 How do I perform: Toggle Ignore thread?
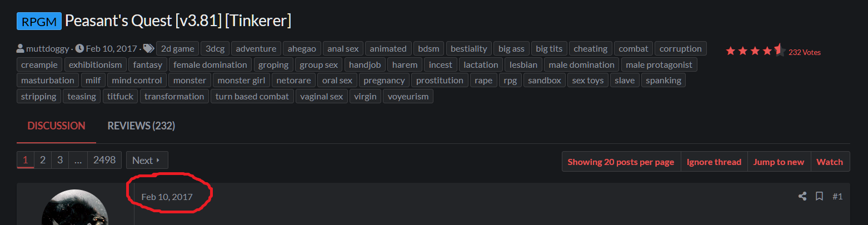[714, 162]
